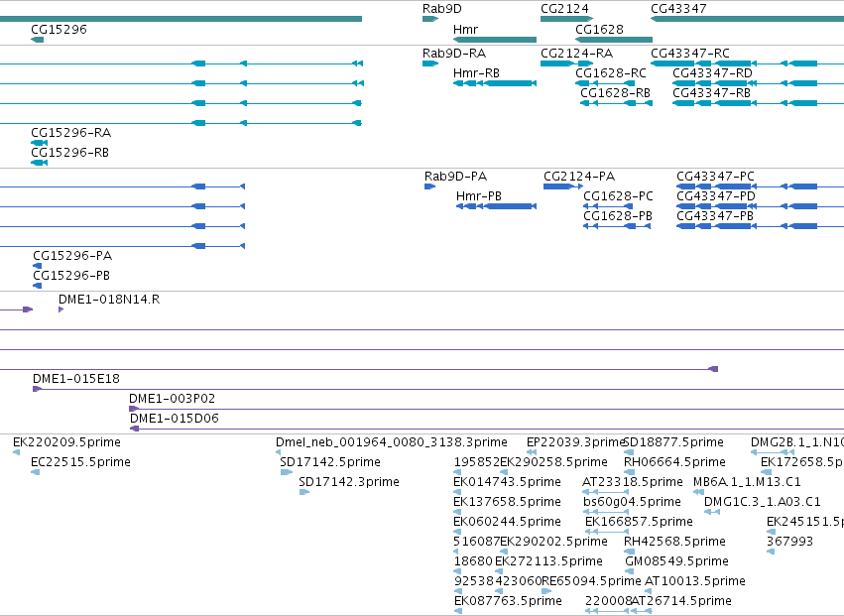Select the Hmr-RB transcript label
Viewport: 844px width, 616px height.
pyautogui.click(x=476, y=72)
